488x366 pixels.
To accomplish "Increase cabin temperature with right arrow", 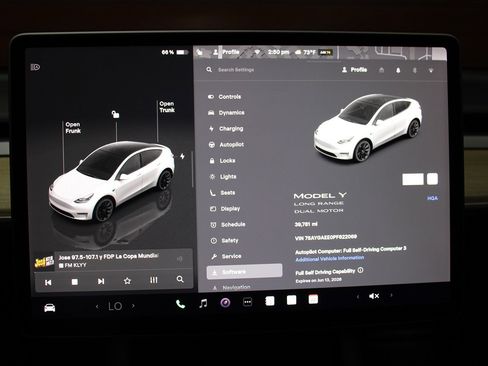I will tap(133, 306).
